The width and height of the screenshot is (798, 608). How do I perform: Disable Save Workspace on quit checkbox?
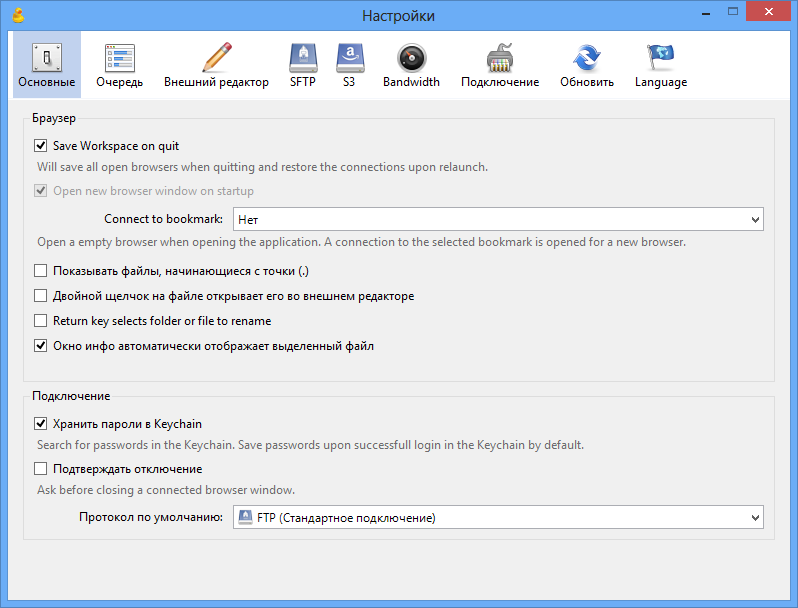(x=41, y=146)
